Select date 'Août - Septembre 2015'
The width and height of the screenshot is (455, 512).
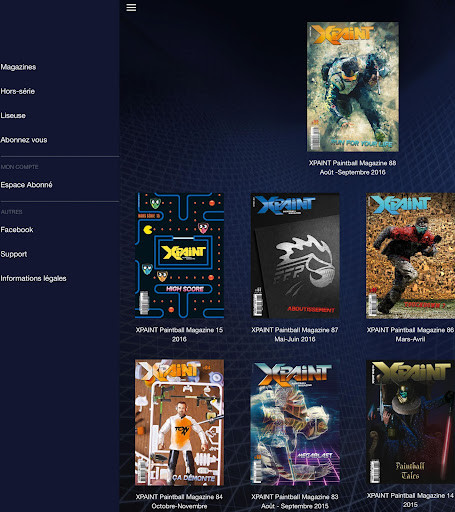point(295,506)
